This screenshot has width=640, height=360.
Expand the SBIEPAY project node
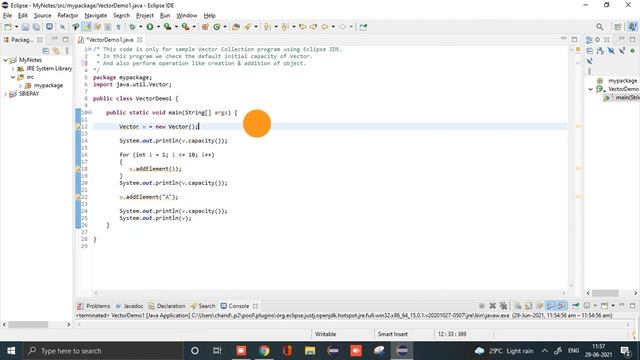coord(5,94)
